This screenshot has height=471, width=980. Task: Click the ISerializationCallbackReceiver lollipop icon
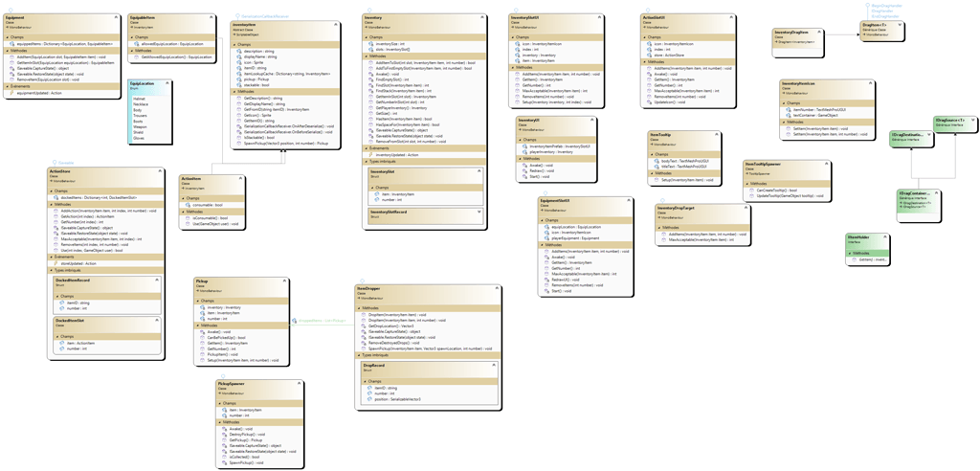(x=237, y=15)
